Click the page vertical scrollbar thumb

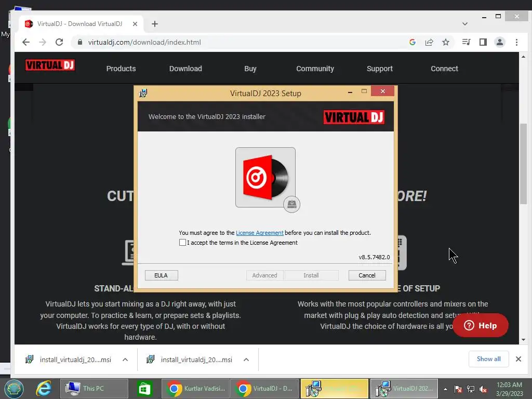point(523,164)
